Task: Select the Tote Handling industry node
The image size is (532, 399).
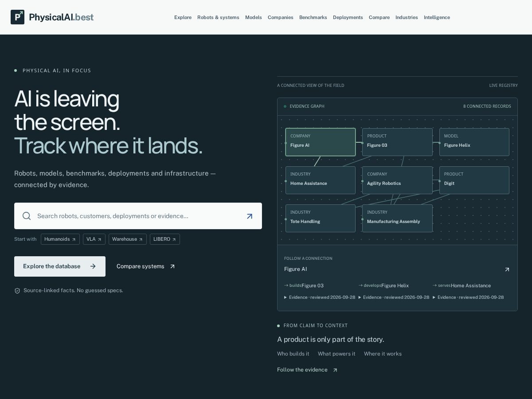Action: pyautogui.click(x=321, y=218)
